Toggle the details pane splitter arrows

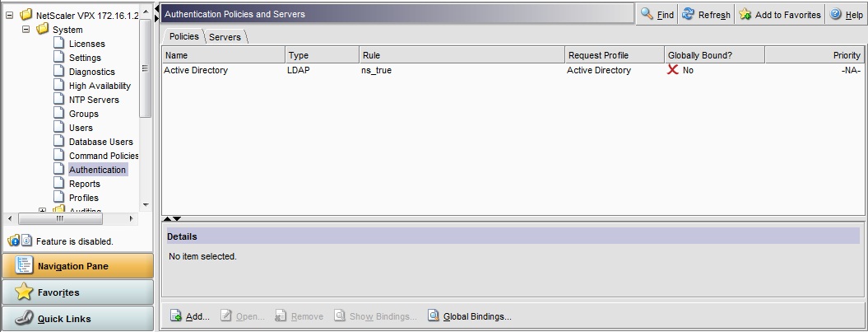(172, 218)
